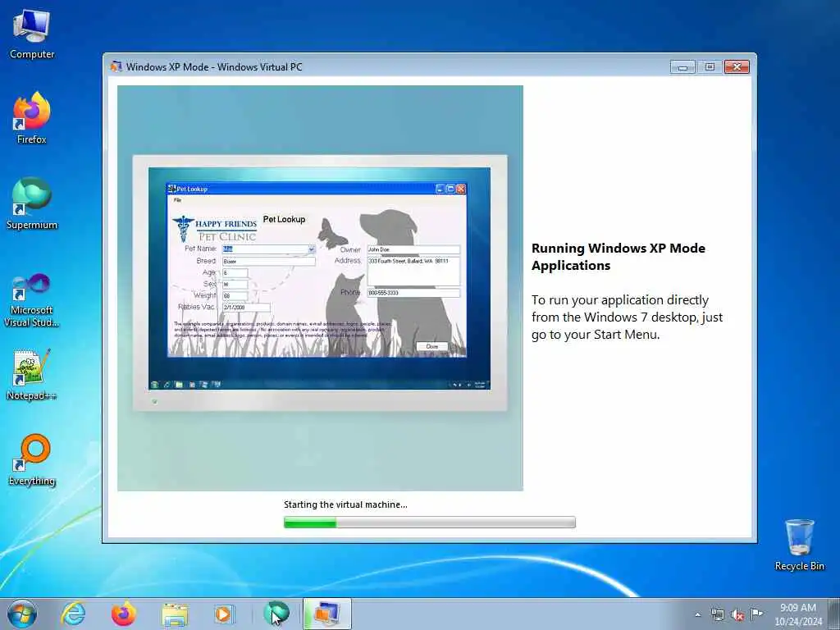Viewport: 840px width, 630px height.
Task: Click the Show desktop button at taskbar end
Action: coord(834,614)
